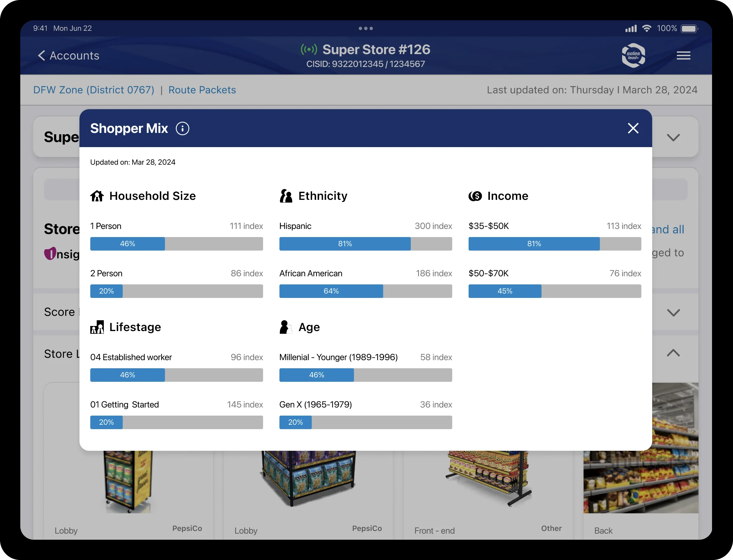The height and width of the screenshot is (560, 733).
Task: Expand the Super Store header chevron
Action: click(673, 137)
